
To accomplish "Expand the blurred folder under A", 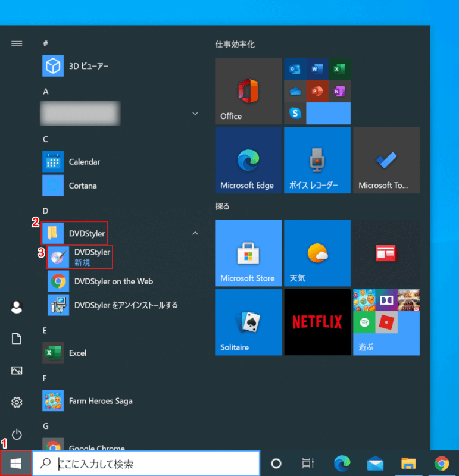I will [195, 114].
